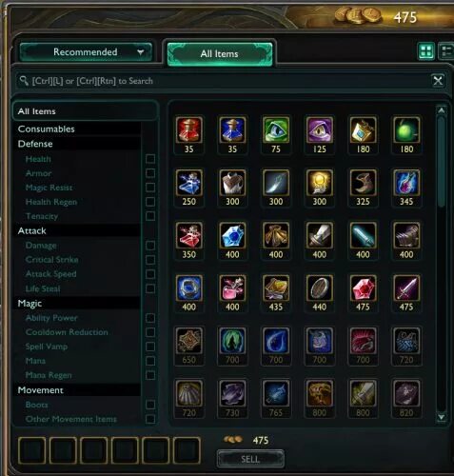Image resolution: width=454 pixels, height=476 pixels.
Task: Enable the Health filter checkbox
Action: 150,159
